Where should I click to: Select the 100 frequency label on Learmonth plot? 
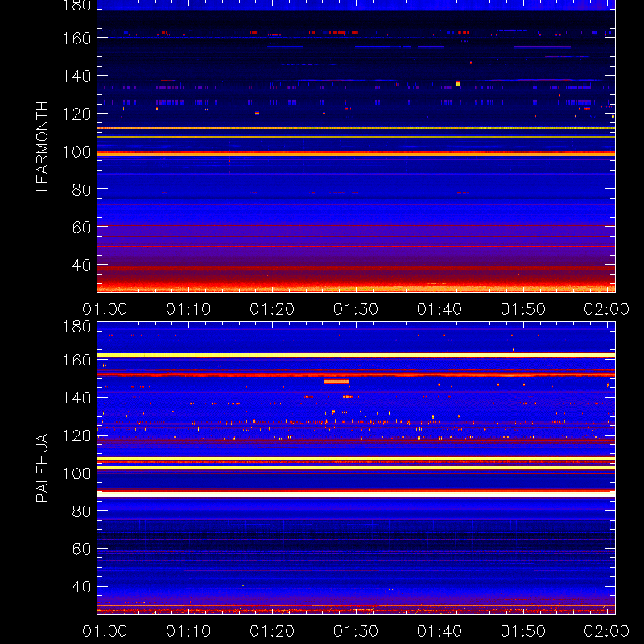[x=76, y=152]
